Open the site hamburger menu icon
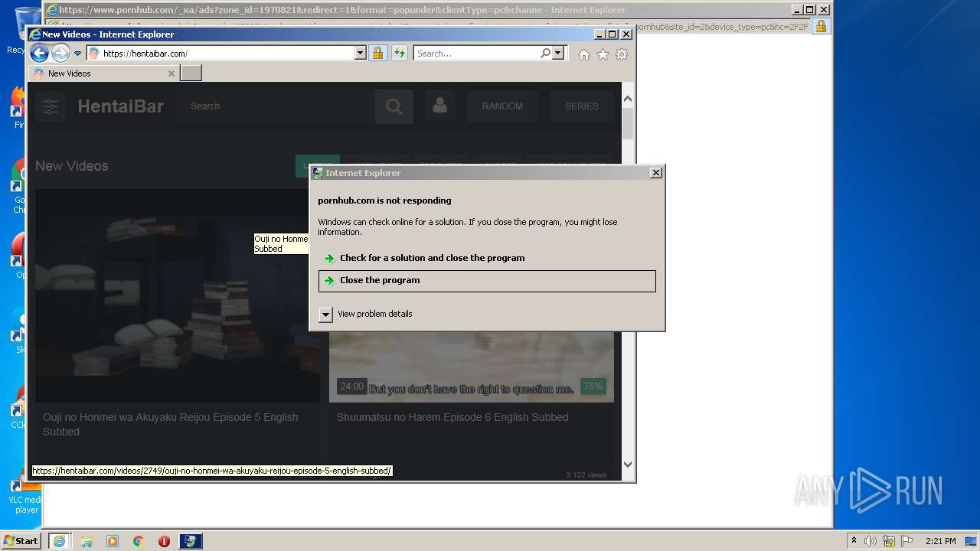 pos(51,106)
